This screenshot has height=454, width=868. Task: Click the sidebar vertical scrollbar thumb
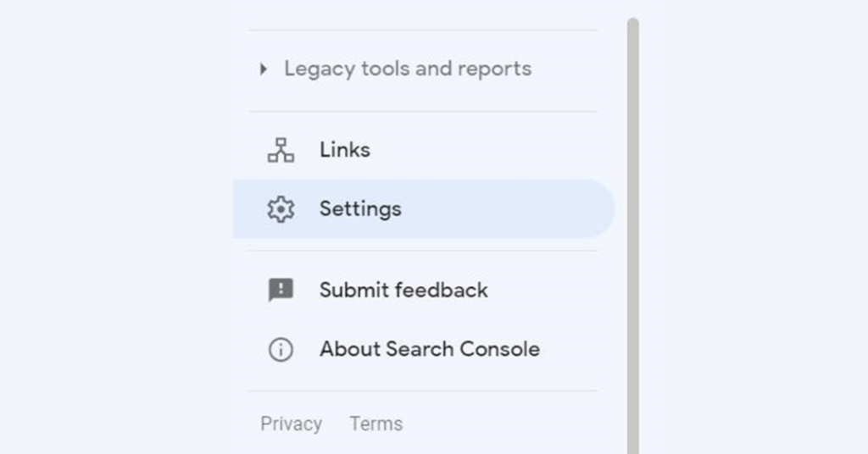632,235
